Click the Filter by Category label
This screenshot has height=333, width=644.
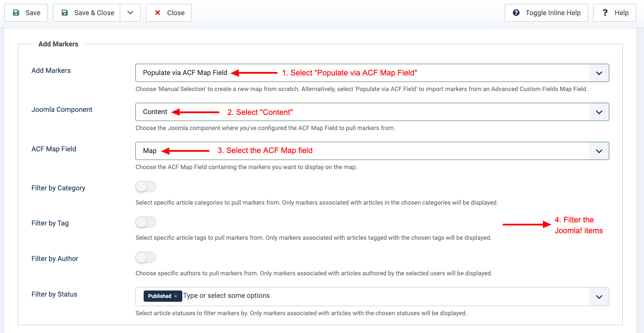(x=59, y=188)
